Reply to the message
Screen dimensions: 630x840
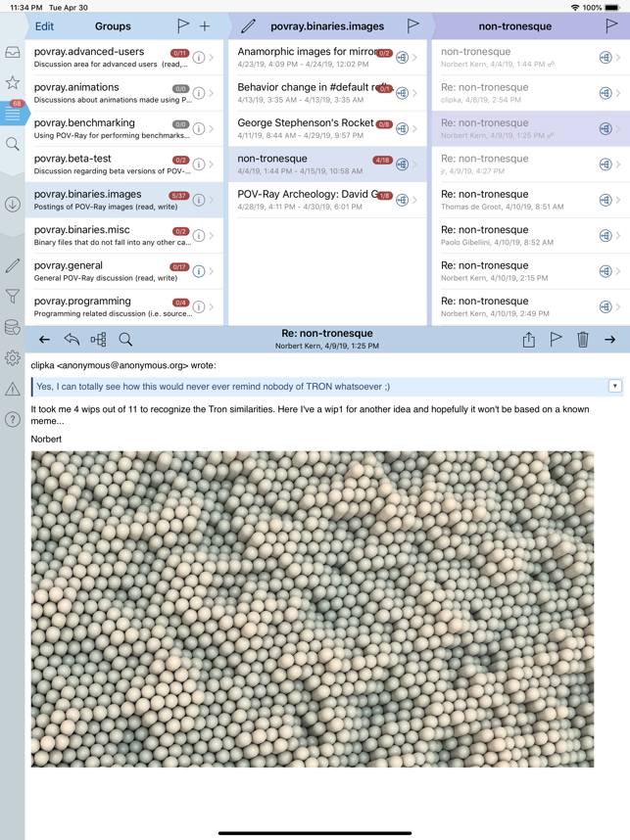point(72,339)
